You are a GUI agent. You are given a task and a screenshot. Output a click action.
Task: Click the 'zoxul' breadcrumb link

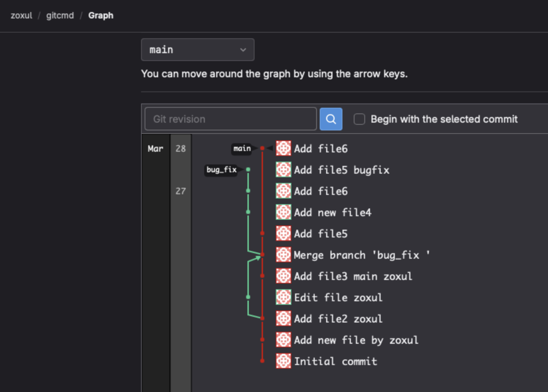click(x=21, y=16)
